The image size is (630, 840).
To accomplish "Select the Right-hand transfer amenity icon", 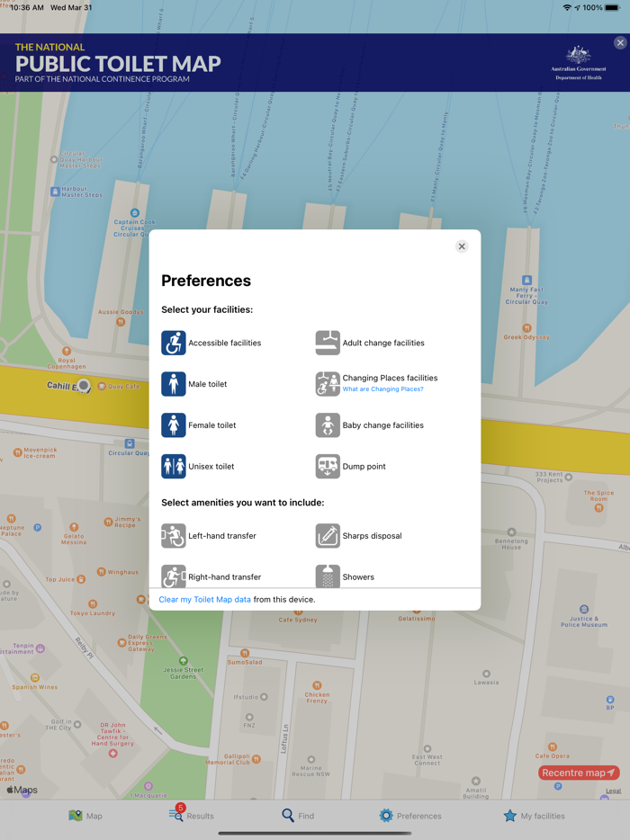I will [174, 576].
